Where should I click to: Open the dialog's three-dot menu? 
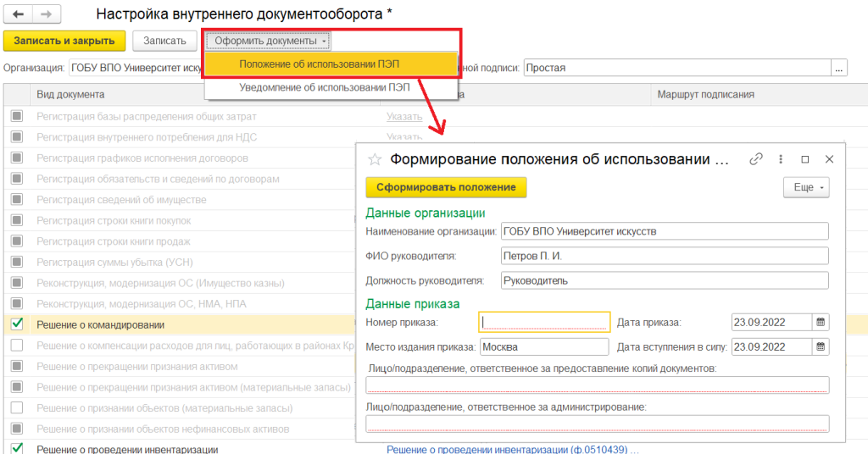tap(781, 159)
